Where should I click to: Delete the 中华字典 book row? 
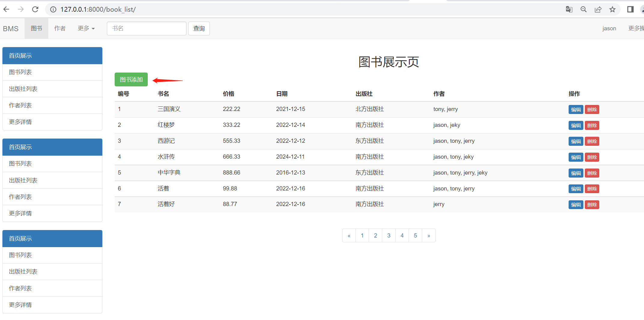(592, 173)
